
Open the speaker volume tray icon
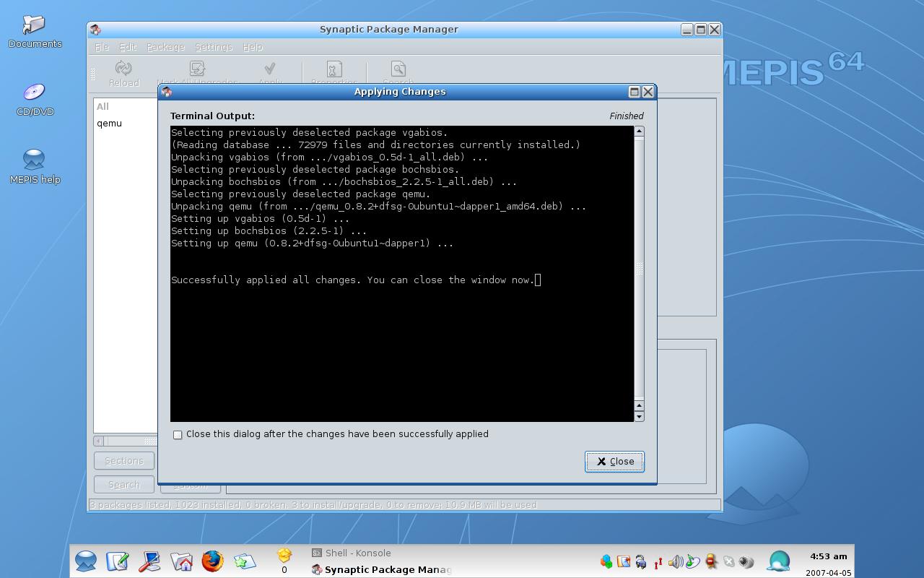(676, 561)
